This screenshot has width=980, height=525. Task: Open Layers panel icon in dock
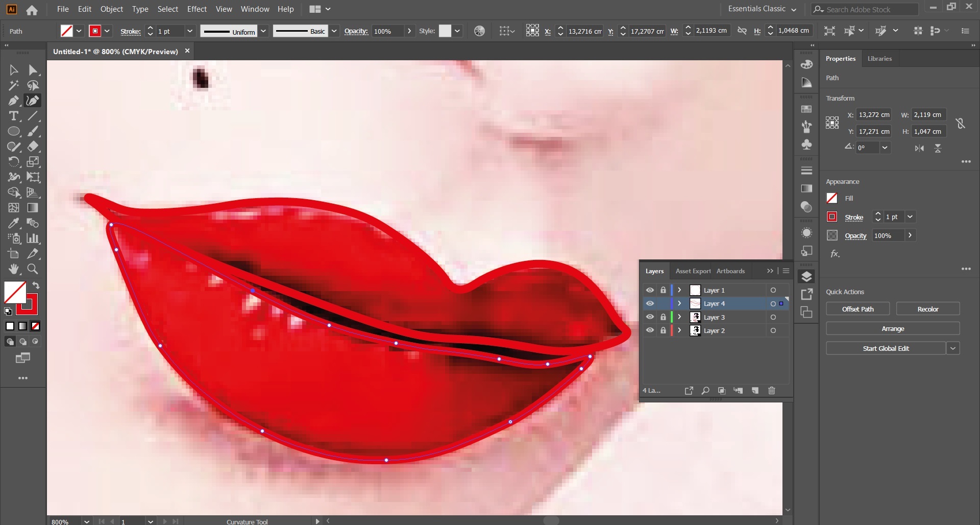click(x=807, y=277)
